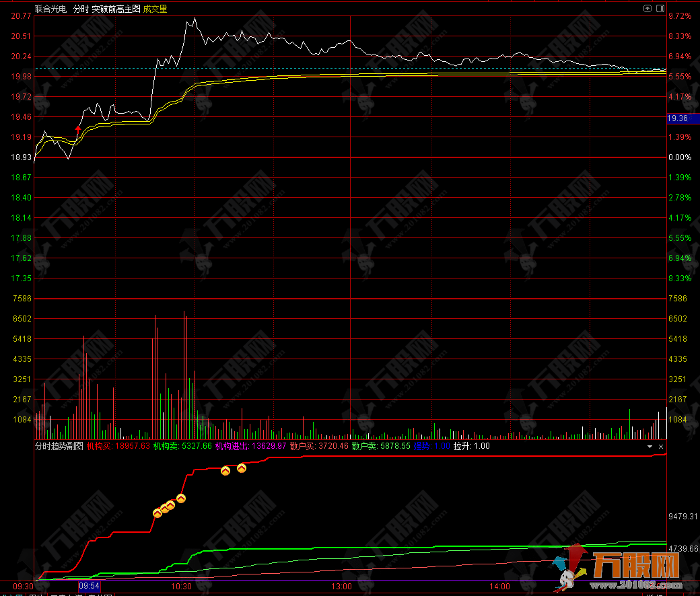This screenshot has width=700, height=596.
Task: Click the 拉升: 1.00 value
Action: [x=471, y=446]
